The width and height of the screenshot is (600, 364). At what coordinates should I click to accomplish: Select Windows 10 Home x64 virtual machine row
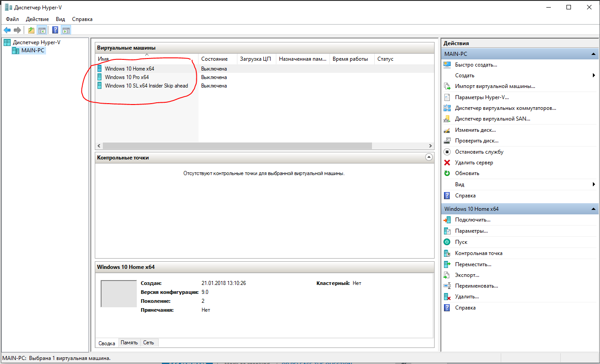(264, 69)
